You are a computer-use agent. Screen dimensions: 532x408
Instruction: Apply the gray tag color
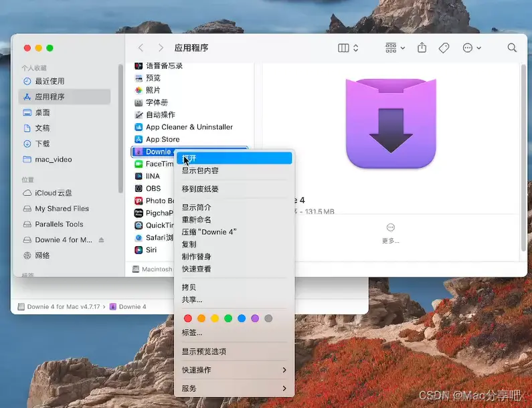268,318
